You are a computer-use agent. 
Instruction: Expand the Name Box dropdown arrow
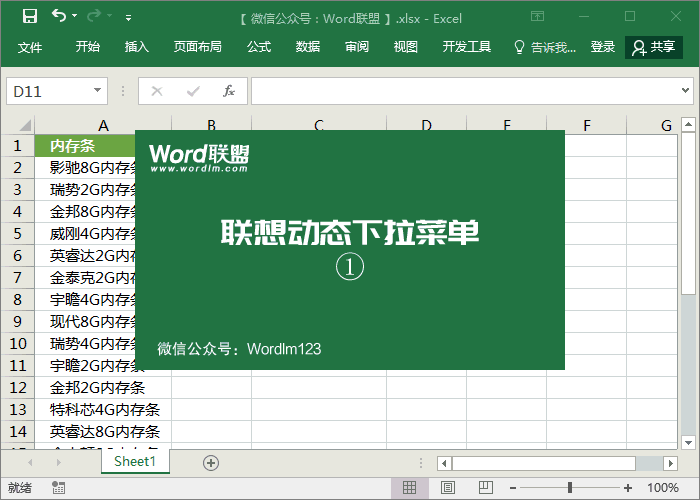pos(97,91)
